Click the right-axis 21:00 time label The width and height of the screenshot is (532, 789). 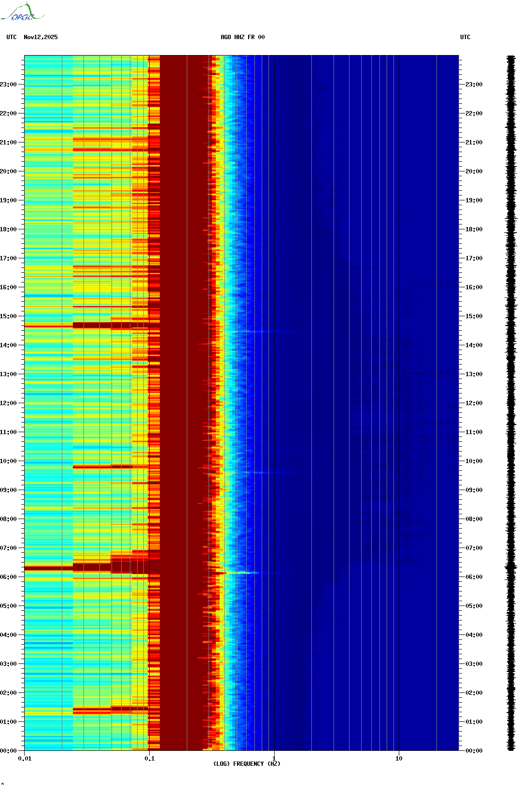pos(474,142)
